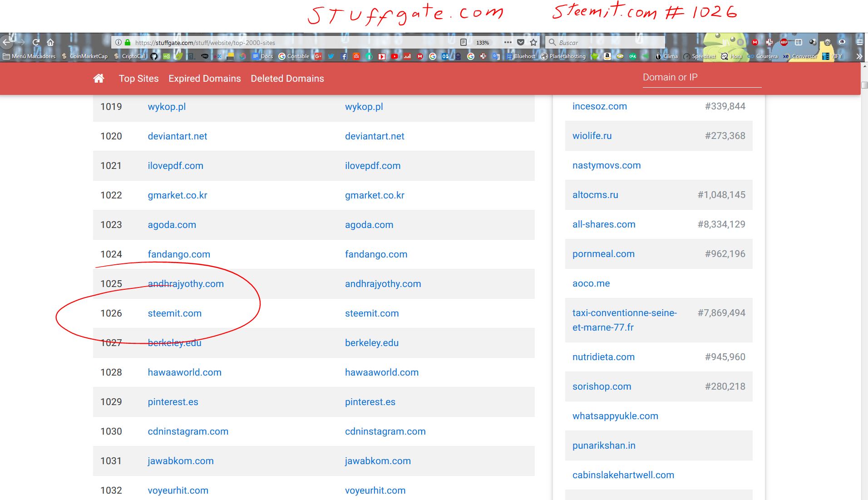Open page actions three-dot menu
This screenshot has height=500, width=868.
point(508,42)
